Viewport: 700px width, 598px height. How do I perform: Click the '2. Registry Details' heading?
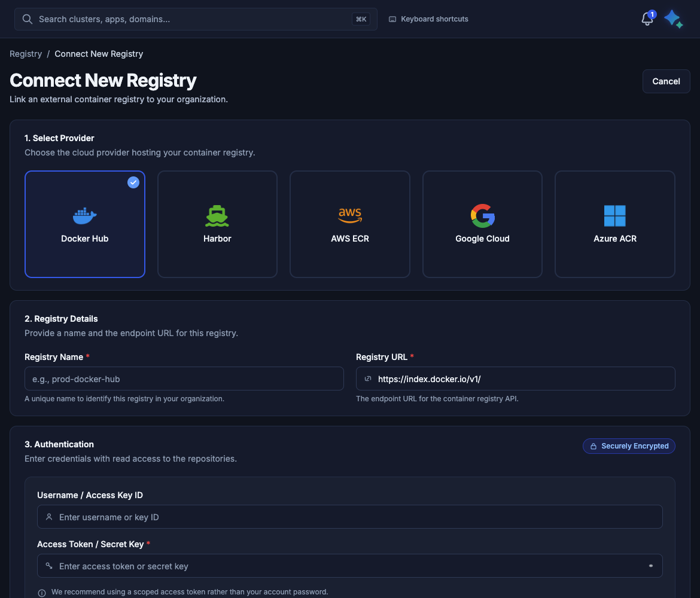coord(61,319)
